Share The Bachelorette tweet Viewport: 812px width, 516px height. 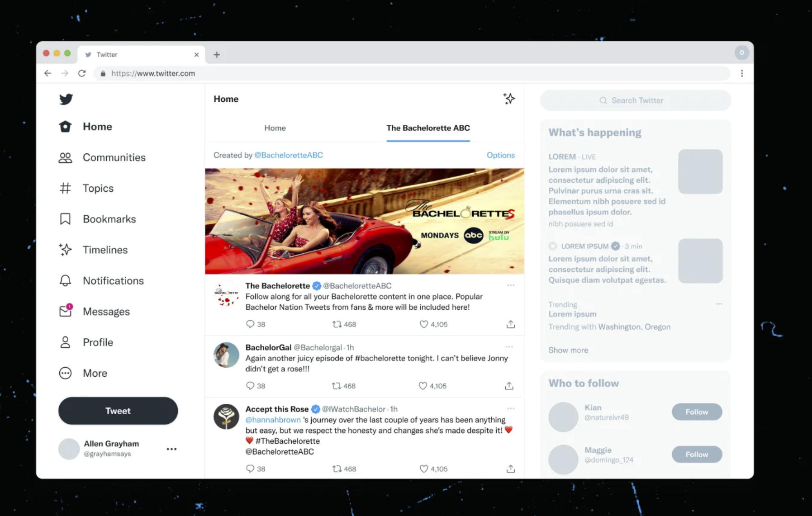(x=511, y=324)
